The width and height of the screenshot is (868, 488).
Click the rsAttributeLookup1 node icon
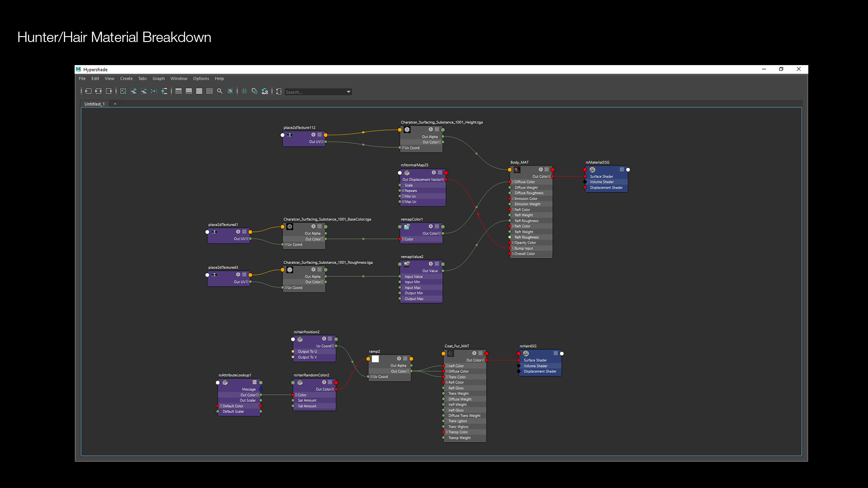click(x=225, y=382)
